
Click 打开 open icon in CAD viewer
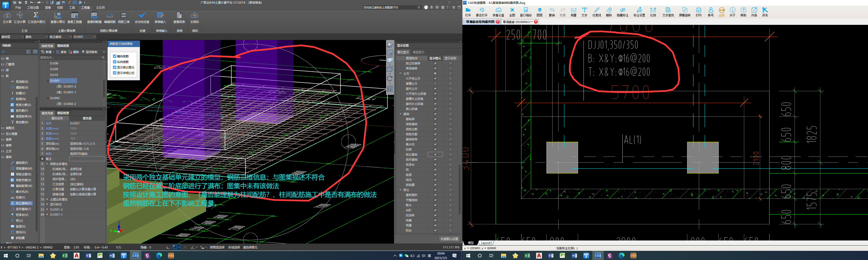[468, 12]
